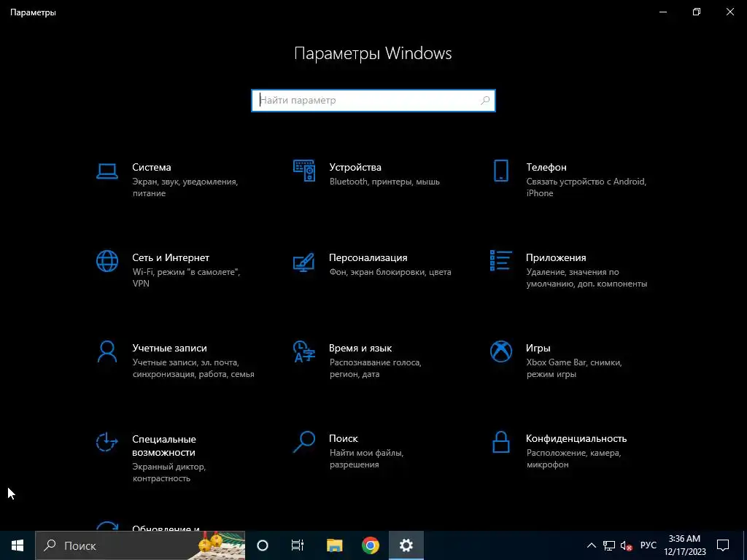Click text 'Связать устройство с Android, iPhone'

[586, 187]
